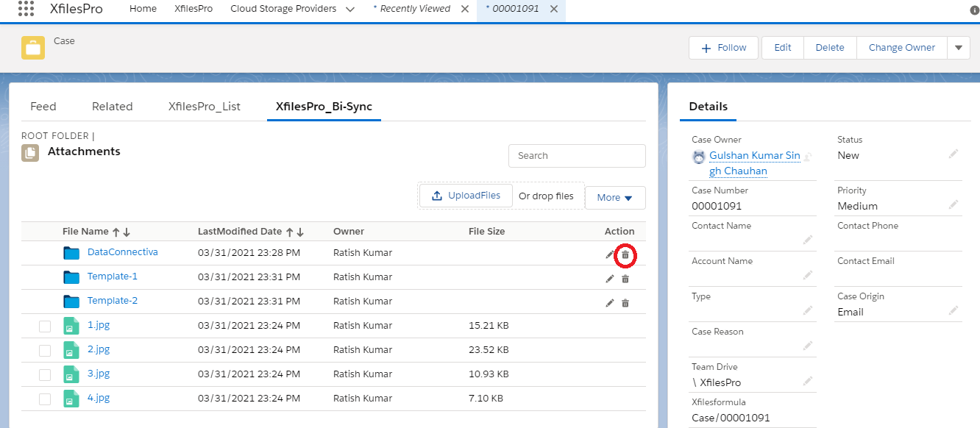Click the Template-1 blue folder icon
This screenshot has width=980, height=428.
tap(71, 277)
